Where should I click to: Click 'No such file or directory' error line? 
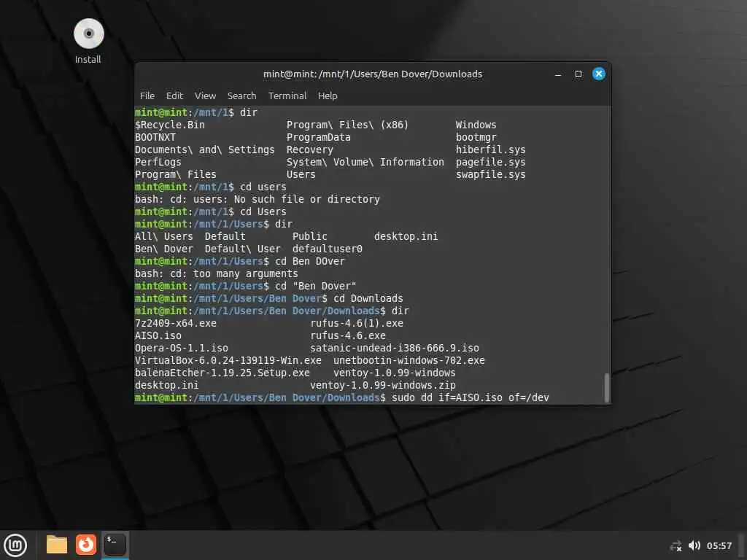(x=258, y=200)
